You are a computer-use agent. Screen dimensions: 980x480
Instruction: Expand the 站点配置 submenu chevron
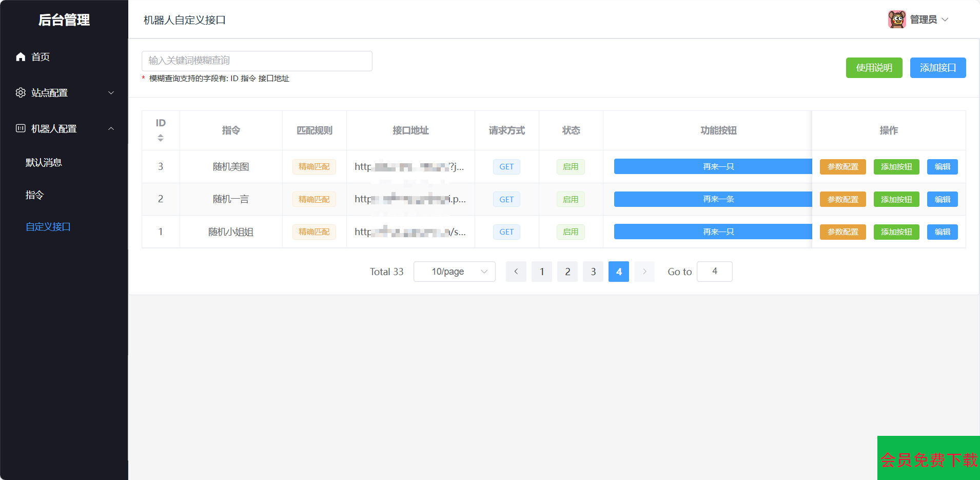111,93
